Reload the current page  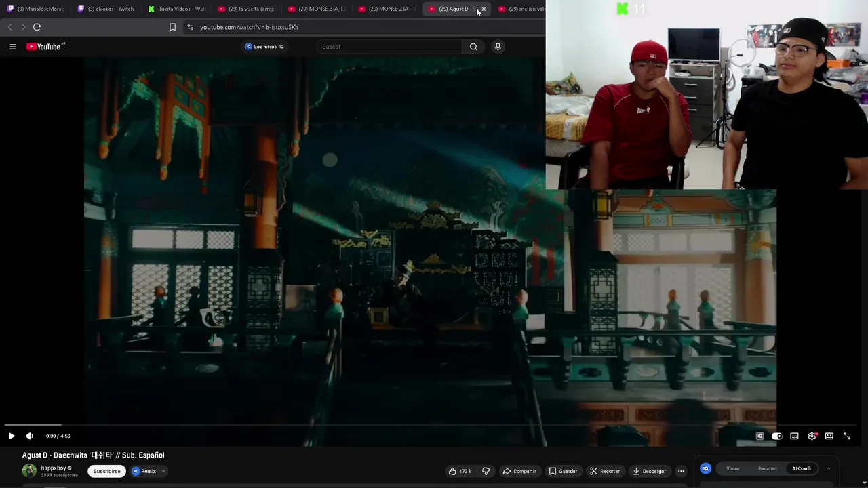pos(37,27)
